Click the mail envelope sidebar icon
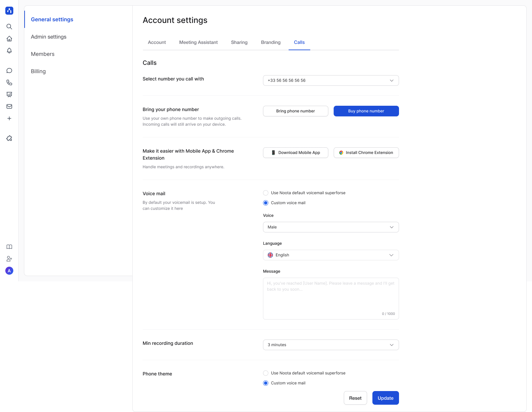This screenshot has height=412, width=532. point(9,106)
